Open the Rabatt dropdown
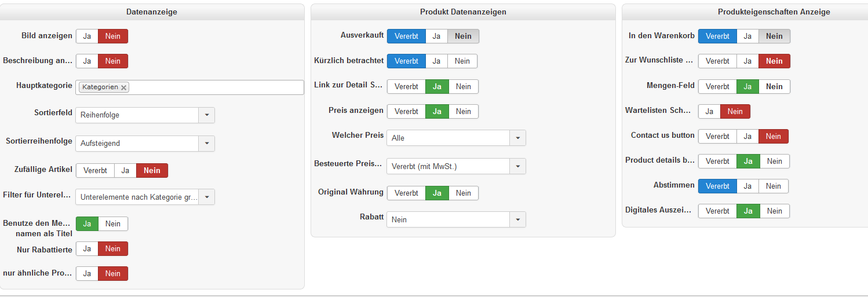Image resolution: width=868 pixels, height=297 pixels. [517, 220]
